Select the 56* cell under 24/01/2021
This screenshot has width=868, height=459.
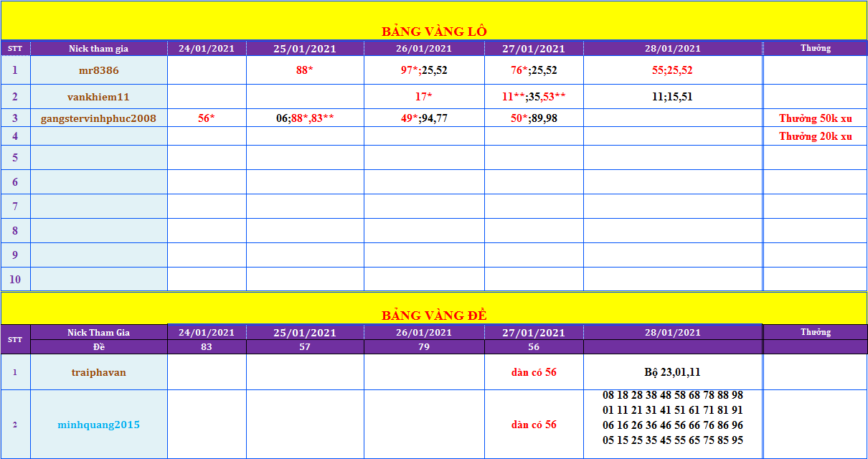(207, 118)
